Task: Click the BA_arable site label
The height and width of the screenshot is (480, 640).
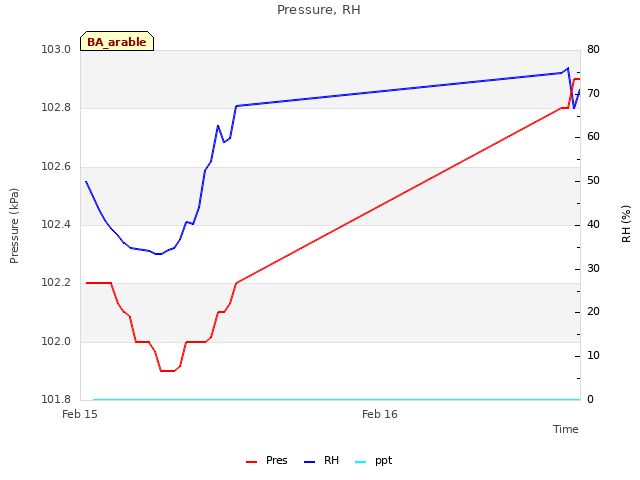Action: pyautogui.click(x=117, y=42)
